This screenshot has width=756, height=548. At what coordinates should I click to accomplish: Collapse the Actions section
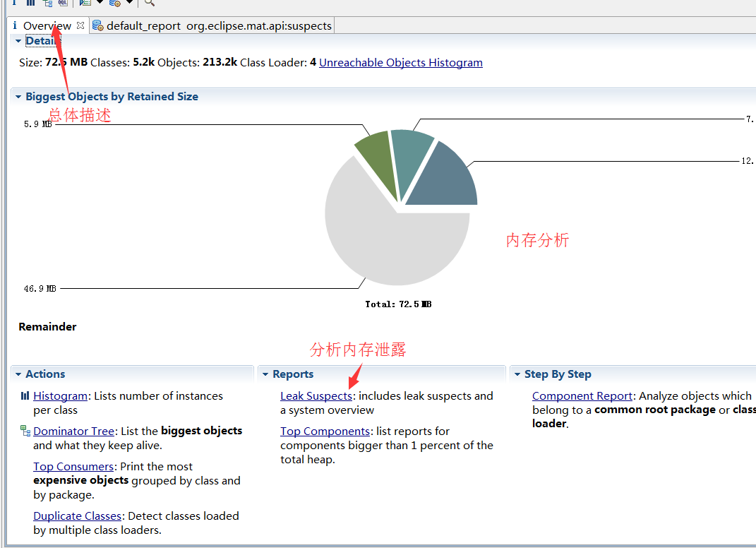click(x=18, y=374)
